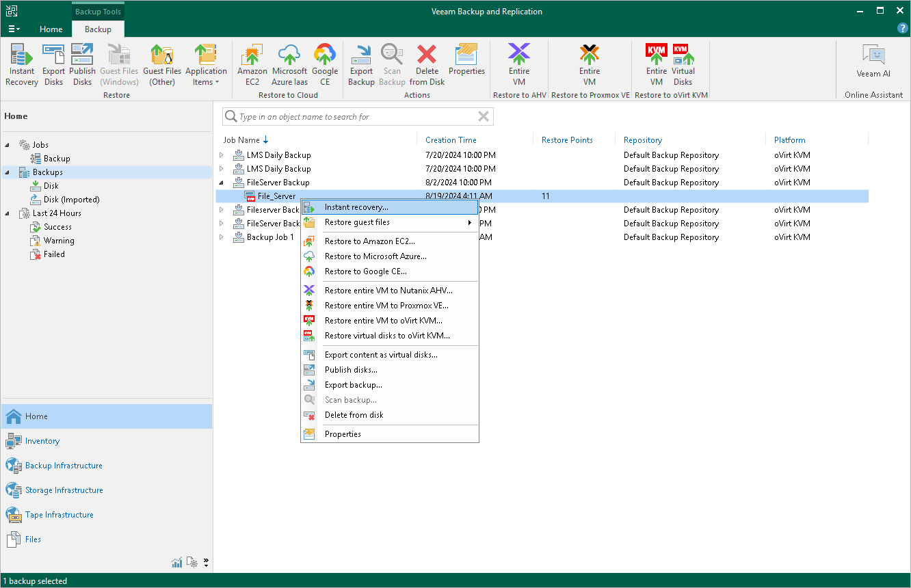Click the navigation pane overflow chevron
The height and width of the screenshot is (588, 911).
pyautogui.click(x=206, y=562)
